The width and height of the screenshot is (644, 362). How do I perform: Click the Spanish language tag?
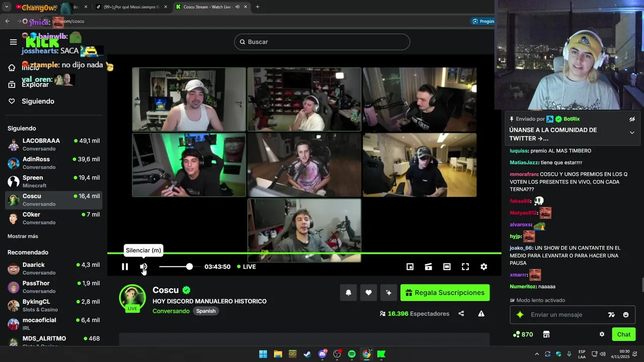(206, 311)
